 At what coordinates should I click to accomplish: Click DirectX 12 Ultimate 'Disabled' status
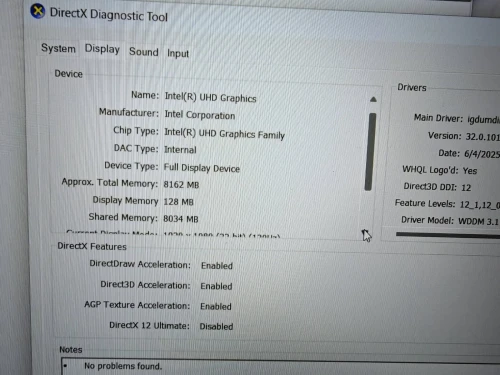click(216, 326)
